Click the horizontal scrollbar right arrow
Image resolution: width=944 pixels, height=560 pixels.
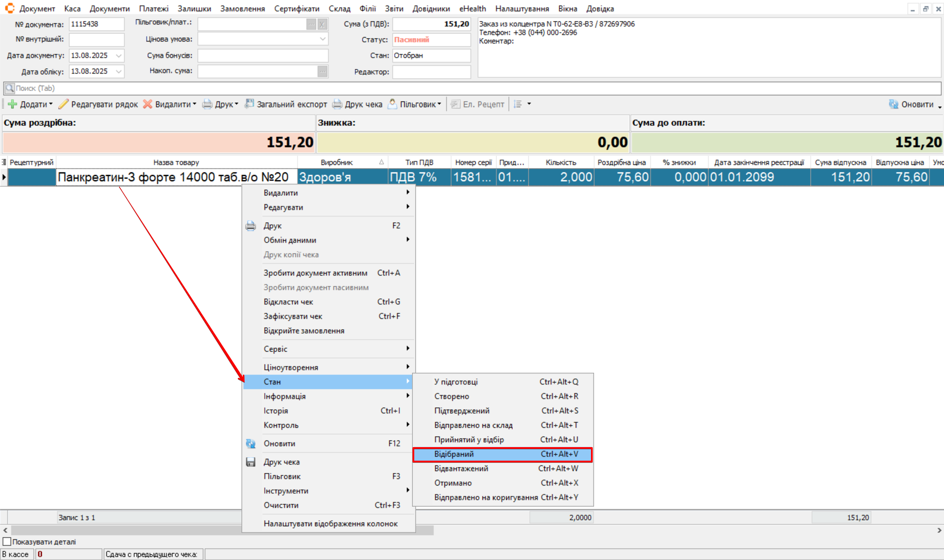[x=939, y=530]
